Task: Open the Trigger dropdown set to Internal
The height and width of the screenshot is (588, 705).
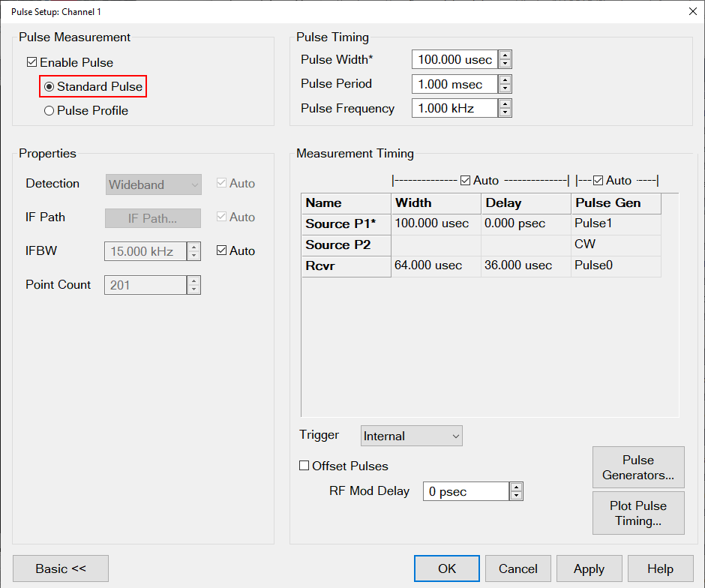Action: 411,436
